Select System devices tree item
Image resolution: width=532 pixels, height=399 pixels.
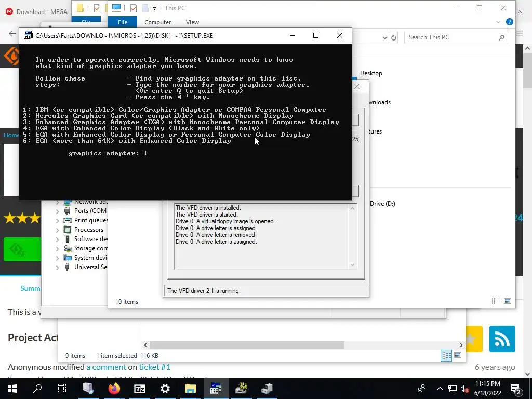(x=91, y=258)
